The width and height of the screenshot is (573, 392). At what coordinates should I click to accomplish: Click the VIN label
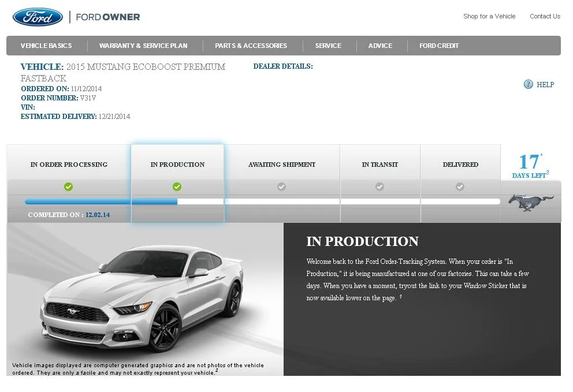point(28,107)
